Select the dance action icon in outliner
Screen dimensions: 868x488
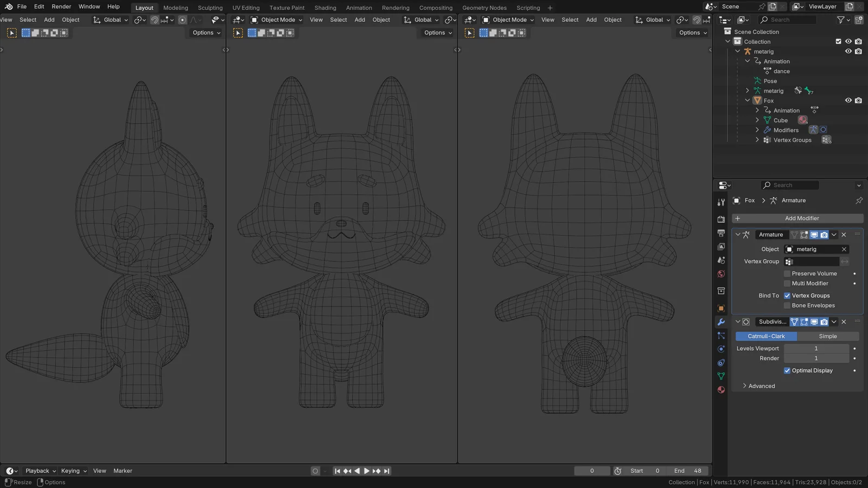[x=768, y=70]
